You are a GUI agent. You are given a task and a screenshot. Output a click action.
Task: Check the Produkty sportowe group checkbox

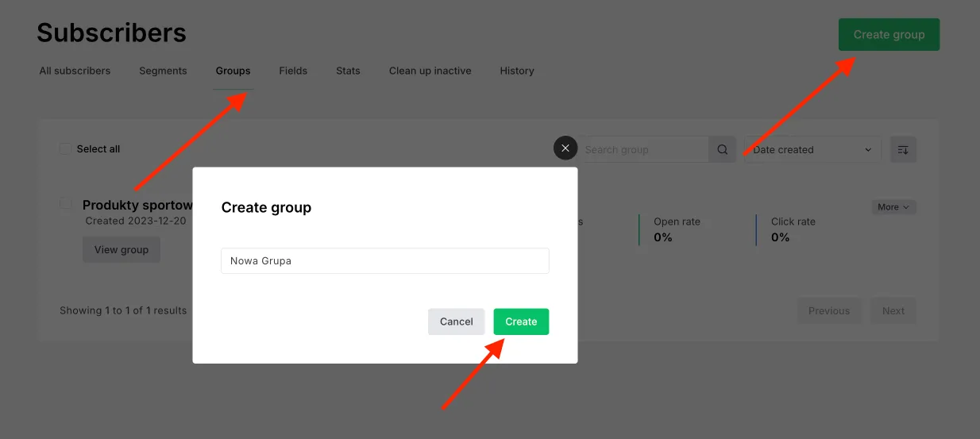tap(67, 205)
